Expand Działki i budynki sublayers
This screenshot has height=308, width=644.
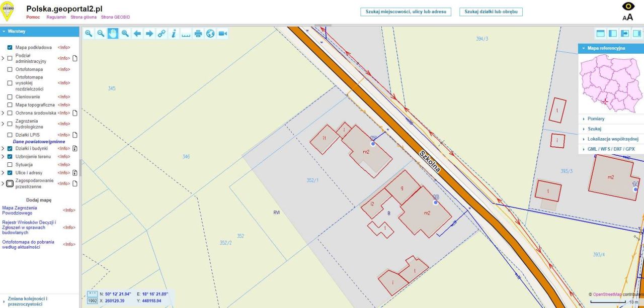pos(3,149)
